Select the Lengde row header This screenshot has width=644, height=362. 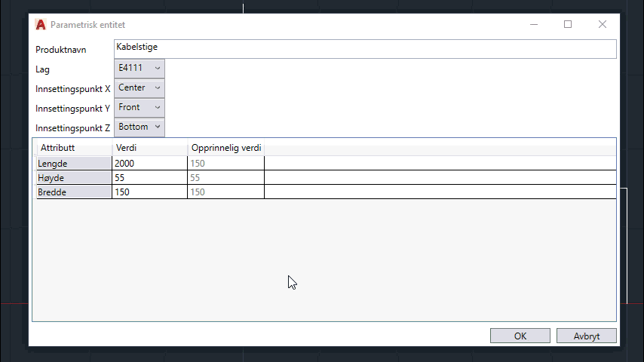(x=74, y=164)
